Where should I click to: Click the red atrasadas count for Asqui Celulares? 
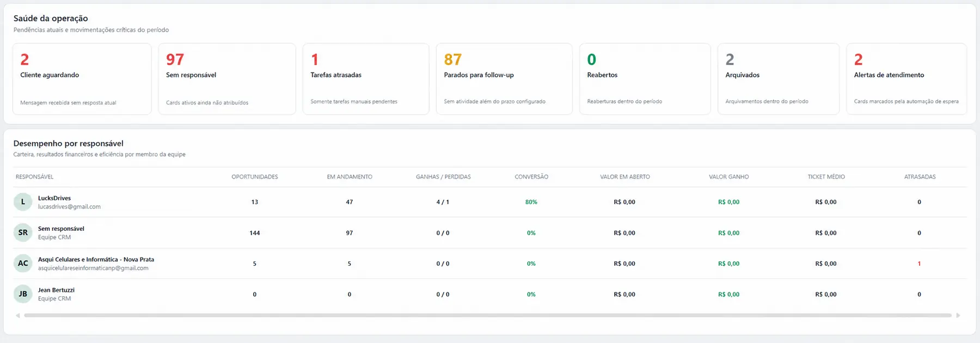click(919, 264)
